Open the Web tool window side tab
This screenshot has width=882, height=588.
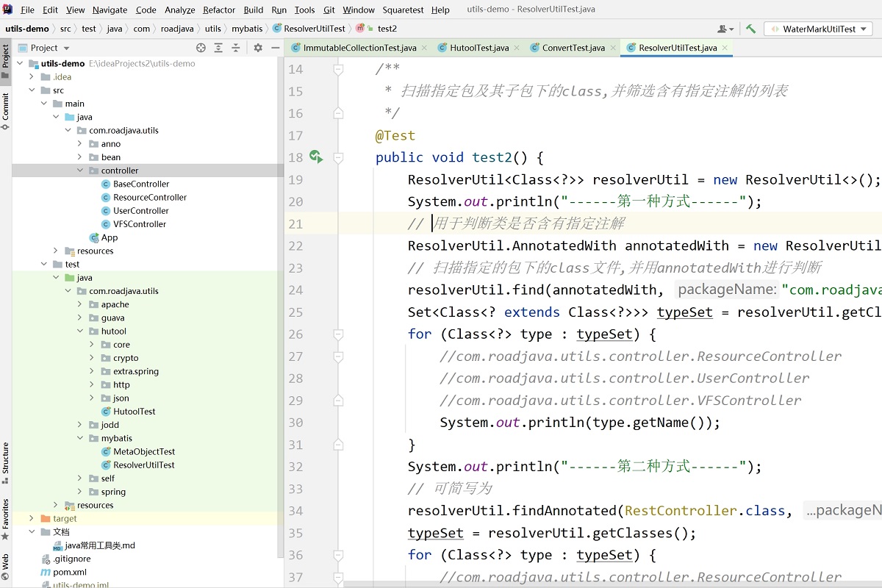tap(6, 567)
